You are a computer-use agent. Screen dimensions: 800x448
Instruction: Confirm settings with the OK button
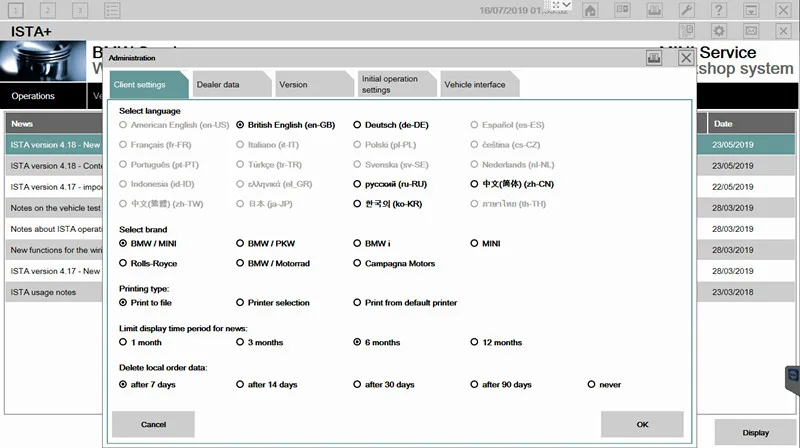[x=642, y=424]
